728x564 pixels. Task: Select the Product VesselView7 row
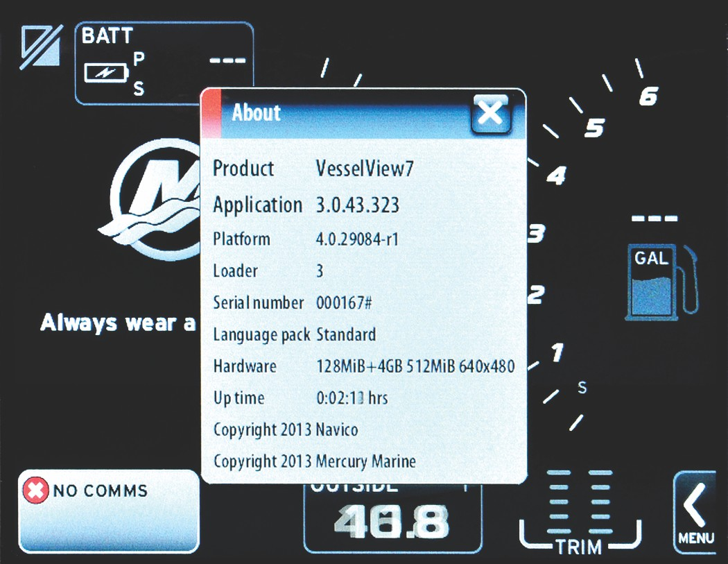(x=313, y=168)
